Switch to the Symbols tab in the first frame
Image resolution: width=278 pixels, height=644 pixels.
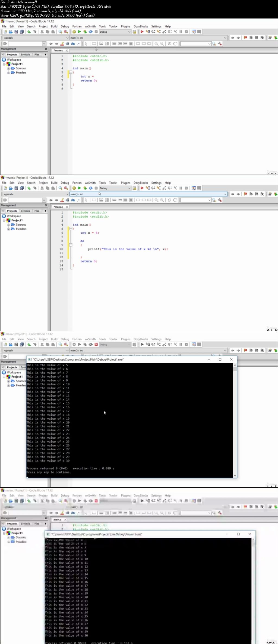pos(25,55)
